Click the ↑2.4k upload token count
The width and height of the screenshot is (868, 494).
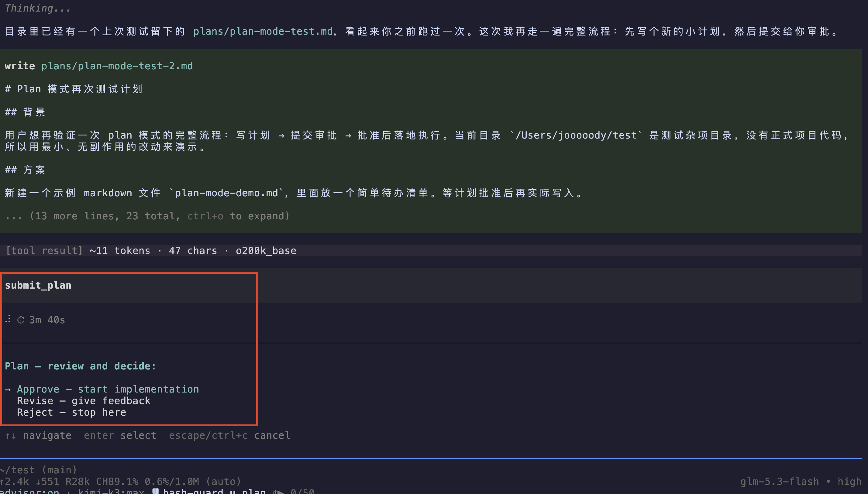(x=15, y=482)
